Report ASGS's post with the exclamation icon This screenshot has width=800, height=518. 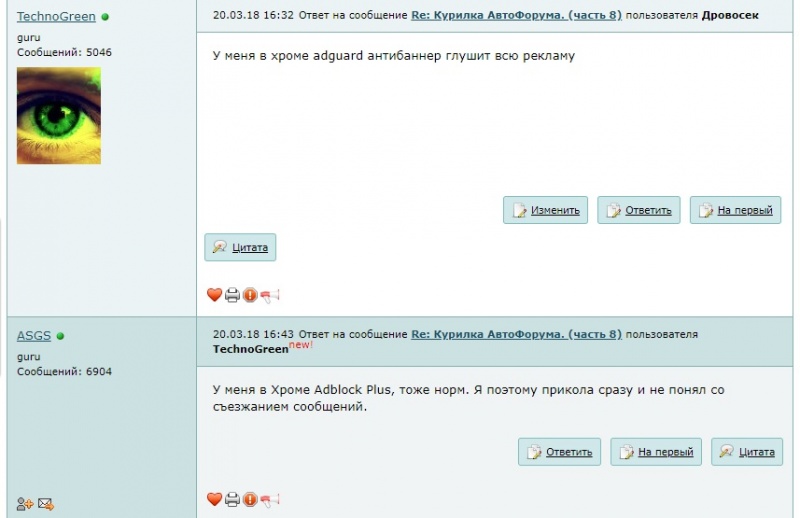coord(250,499)
